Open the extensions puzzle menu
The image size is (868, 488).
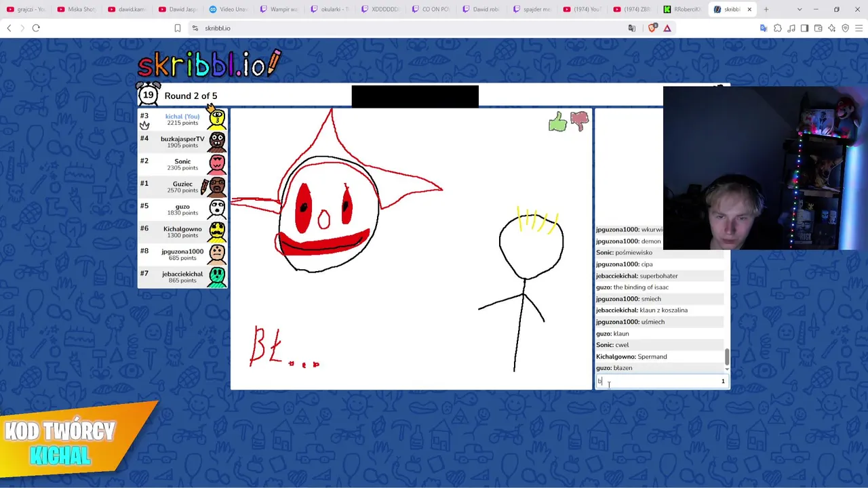pyautogui.click(x=778, y=28)
